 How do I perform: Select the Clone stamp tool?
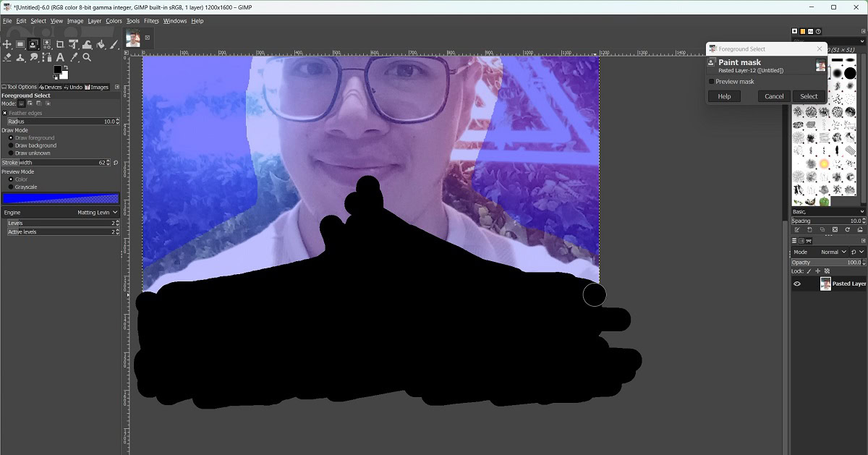coord(20,57)
